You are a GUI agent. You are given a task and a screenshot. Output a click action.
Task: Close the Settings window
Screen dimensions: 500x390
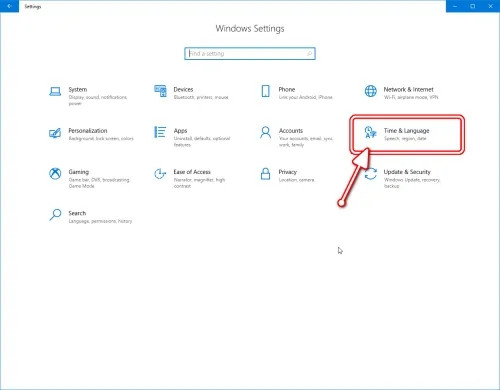point(491,6)
